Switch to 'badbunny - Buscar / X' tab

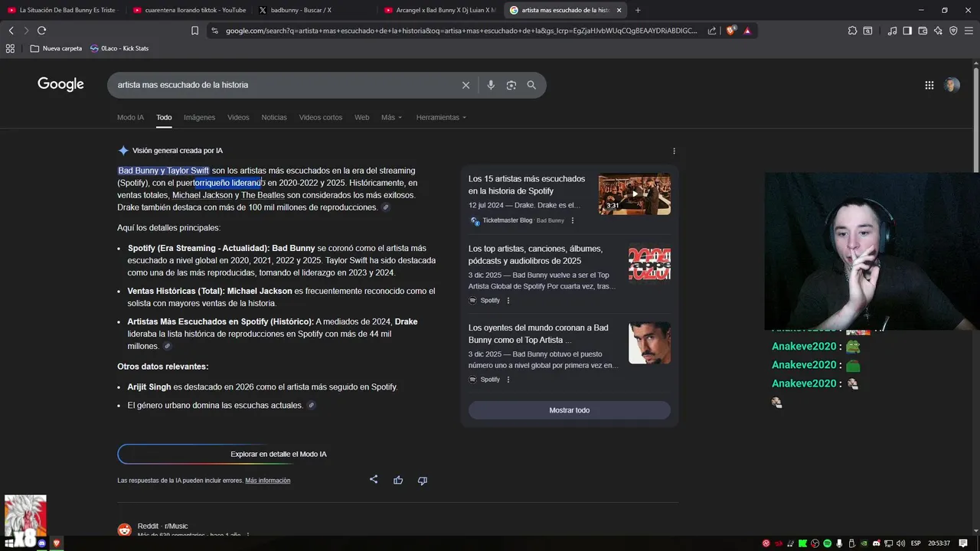pyautogui.click(x=314, y=10)
